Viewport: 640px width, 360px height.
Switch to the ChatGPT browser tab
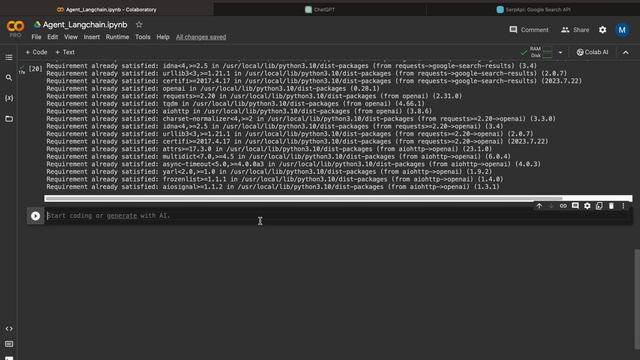tap(320, 9)
